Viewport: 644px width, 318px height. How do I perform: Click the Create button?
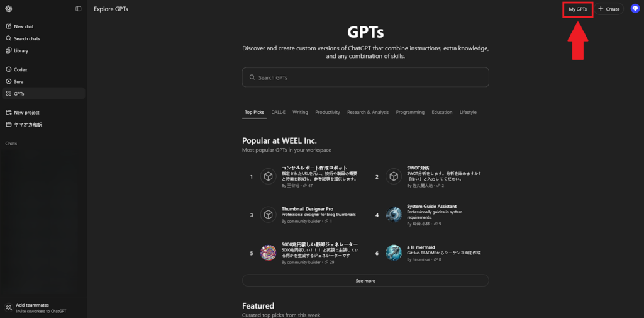point(609,9)
